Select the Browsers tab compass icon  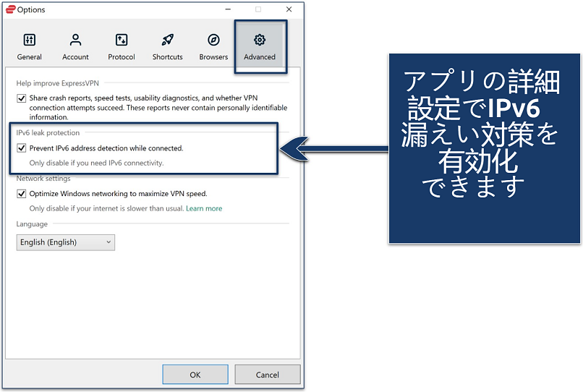tap(213, 40)
